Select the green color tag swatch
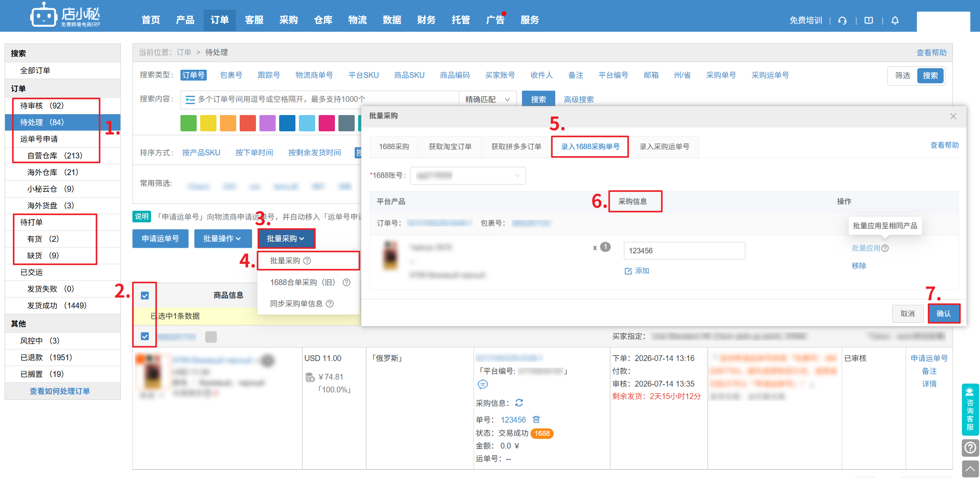 189,123
